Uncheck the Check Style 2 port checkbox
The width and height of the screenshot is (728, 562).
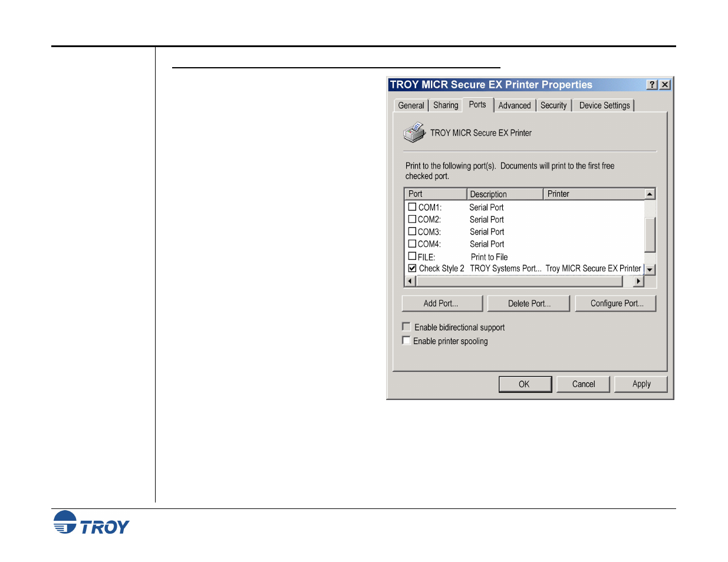tap(413, 268)
